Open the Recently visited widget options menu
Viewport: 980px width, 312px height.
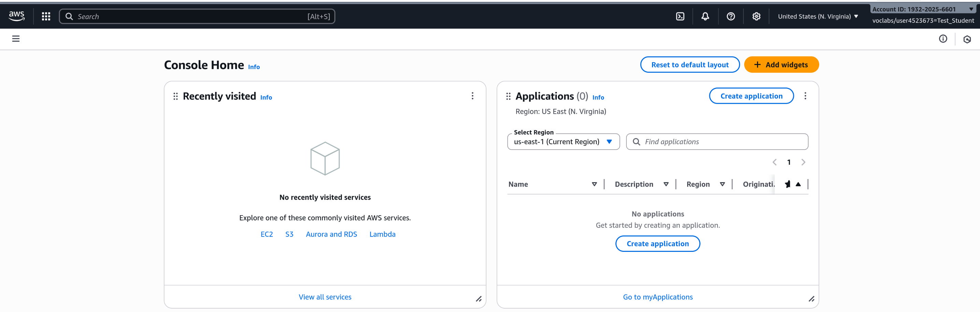(x=472, y=96)
